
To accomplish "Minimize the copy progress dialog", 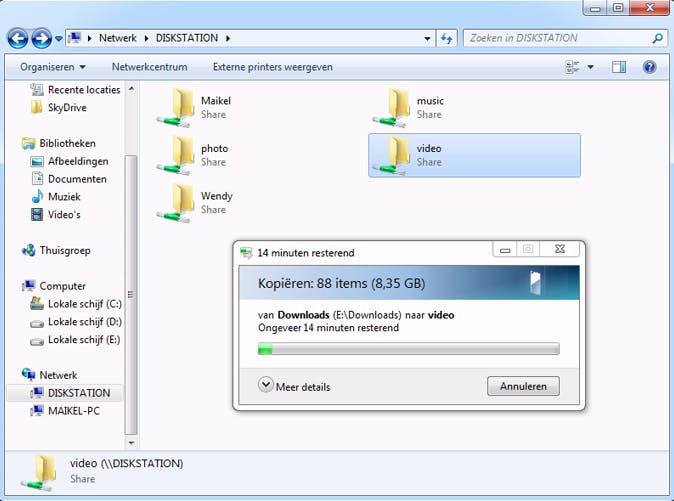I will click(x=505, y=249).
